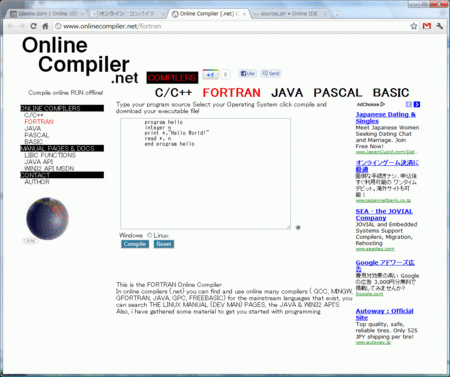
Task: Click the Online Compiler .net logo
Action: (80, 60)
